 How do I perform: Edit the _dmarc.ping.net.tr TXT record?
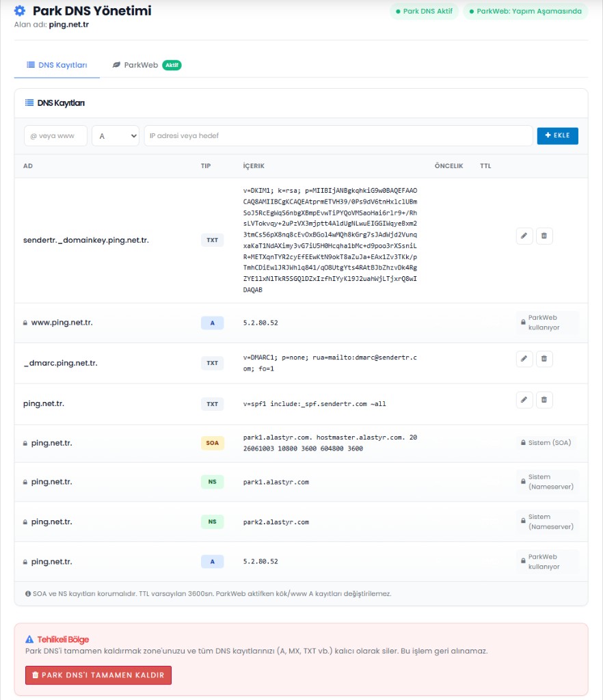pyautogui.click(x=524, y=358)
